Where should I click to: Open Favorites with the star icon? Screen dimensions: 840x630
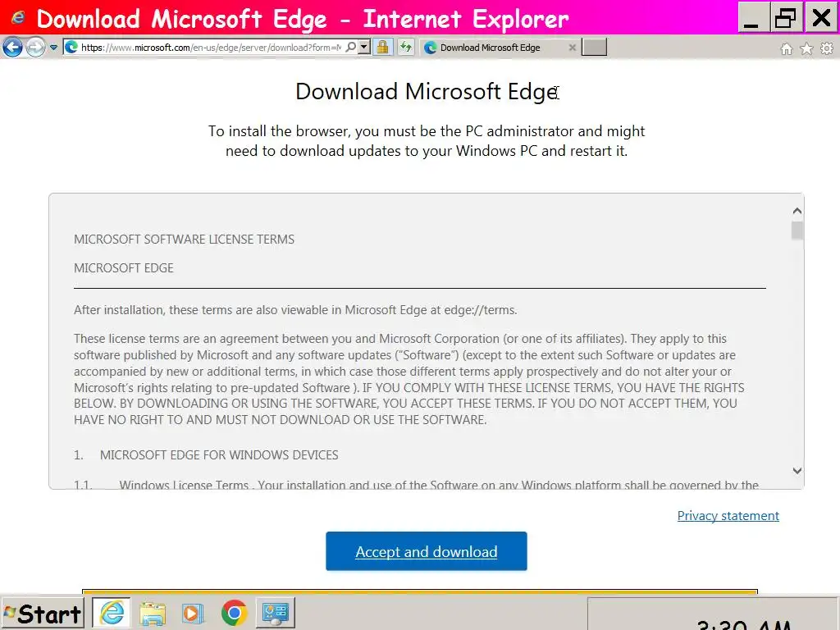tap(806, 48)
